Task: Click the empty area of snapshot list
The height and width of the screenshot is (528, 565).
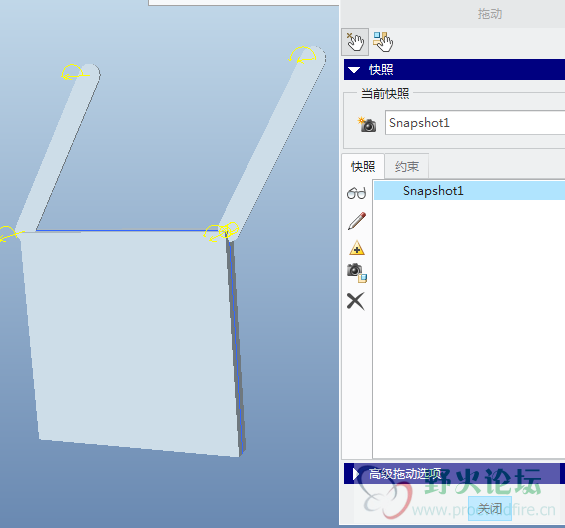Action: pyautogui.click(x=469, y=328)
